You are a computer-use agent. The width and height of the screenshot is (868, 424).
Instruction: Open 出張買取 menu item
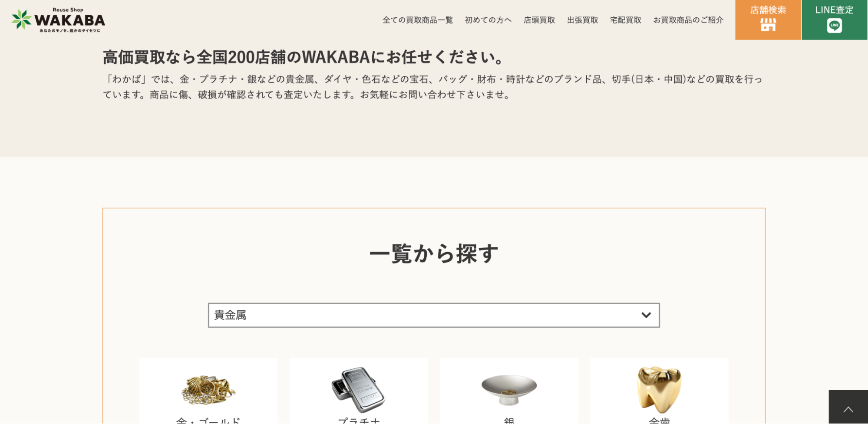582,20
